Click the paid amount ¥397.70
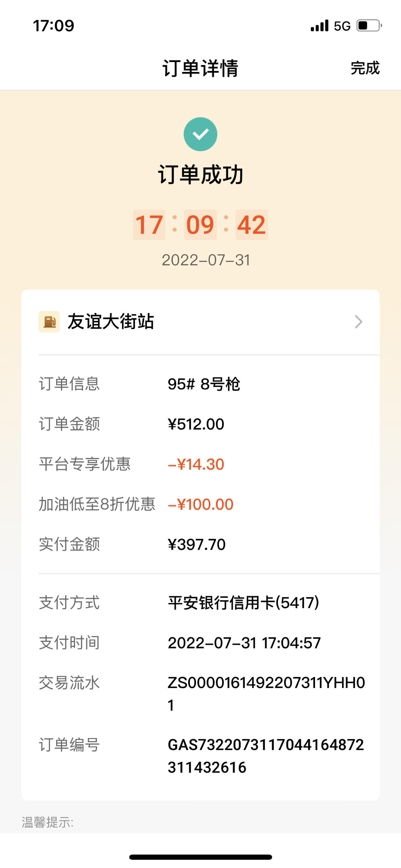 click(196, 545)
